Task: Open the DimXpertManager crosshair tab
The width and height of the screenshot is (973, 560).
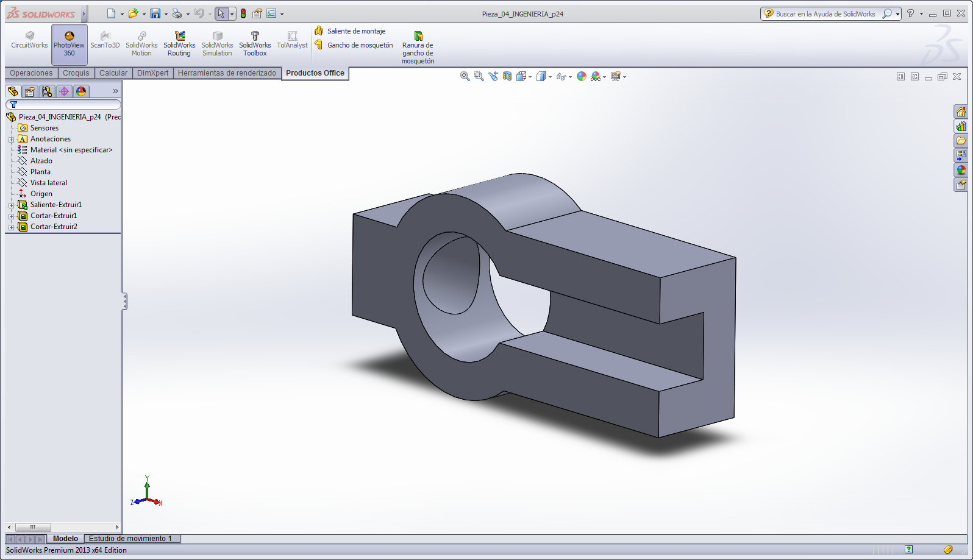Action: pos(64,91)
